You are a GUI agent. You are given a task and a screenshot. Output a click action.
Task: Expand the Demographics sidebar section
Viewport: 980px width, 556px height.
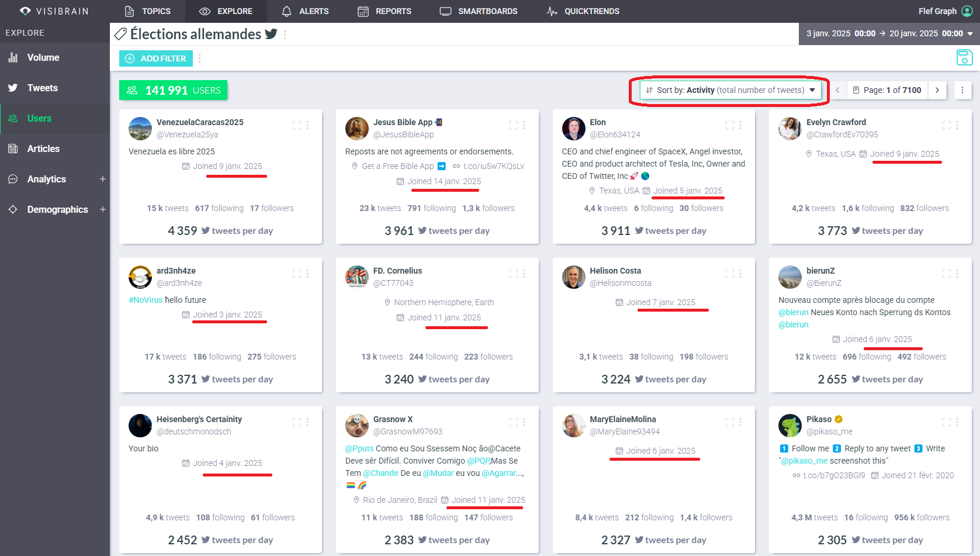click(103, 209)
